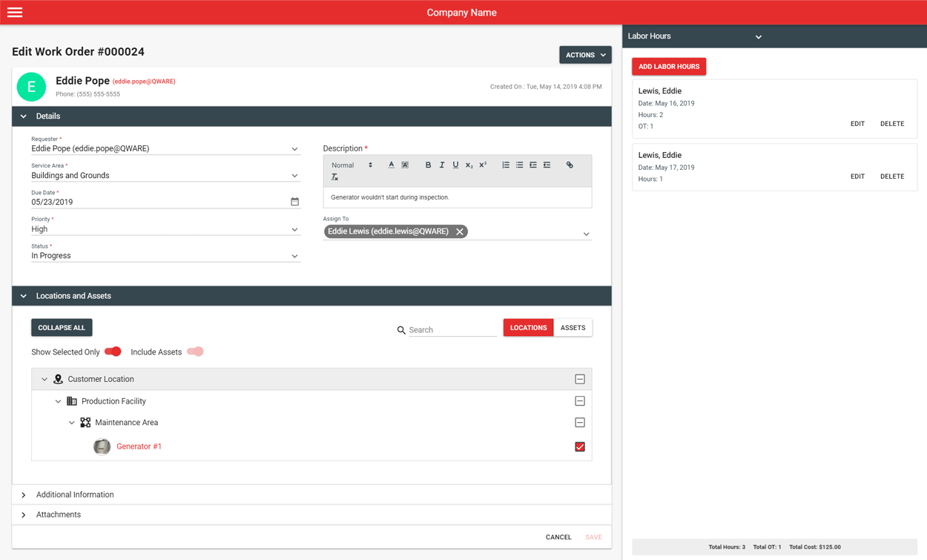This screenshot has width=927, height=560.
Task: Toggle bold formatting in description editor
Action: tap(428, 165)
